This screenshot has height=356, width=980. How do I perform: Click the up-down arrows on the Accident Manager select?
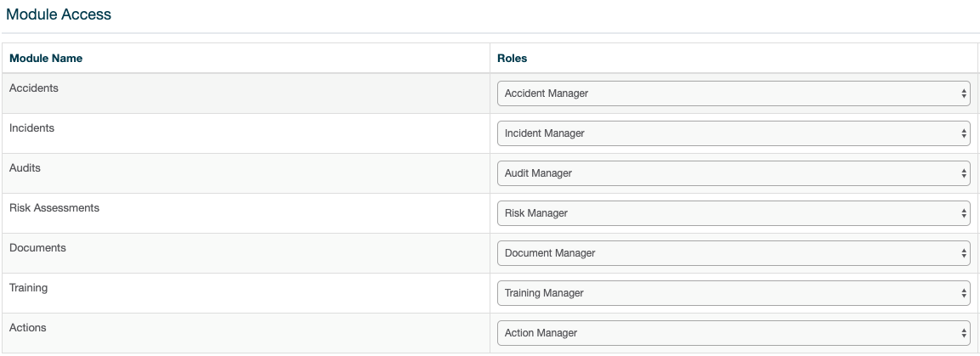pyautogui.click(x=964, y=93)
